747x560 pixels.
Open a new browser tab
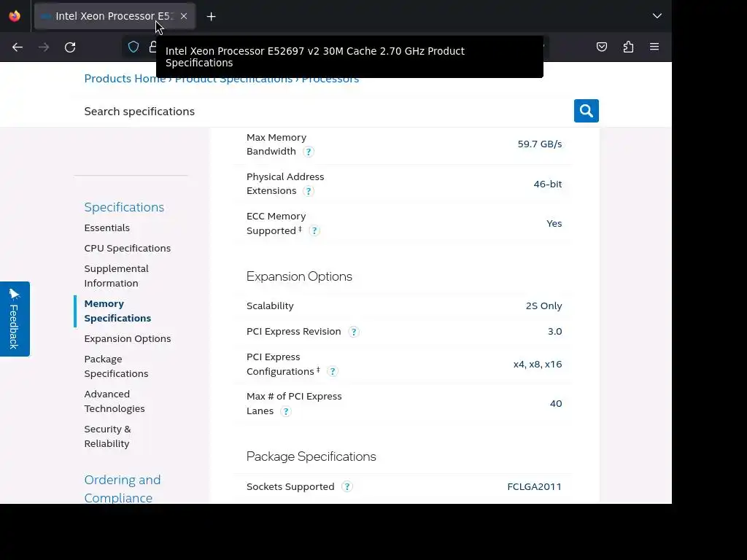point(211,17)
